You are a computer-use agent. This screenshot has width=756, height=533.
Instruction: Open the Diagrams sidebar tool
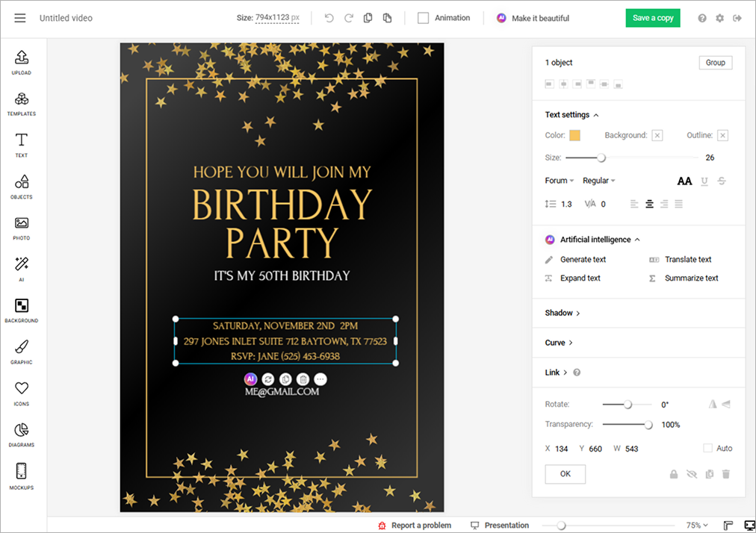pos(21,434)
